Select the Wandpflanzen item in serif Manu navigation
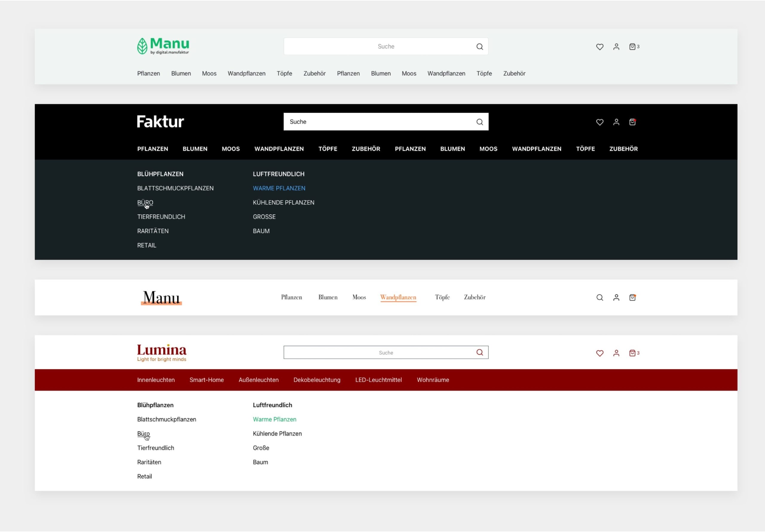765x532 pixels. [398, 297]
